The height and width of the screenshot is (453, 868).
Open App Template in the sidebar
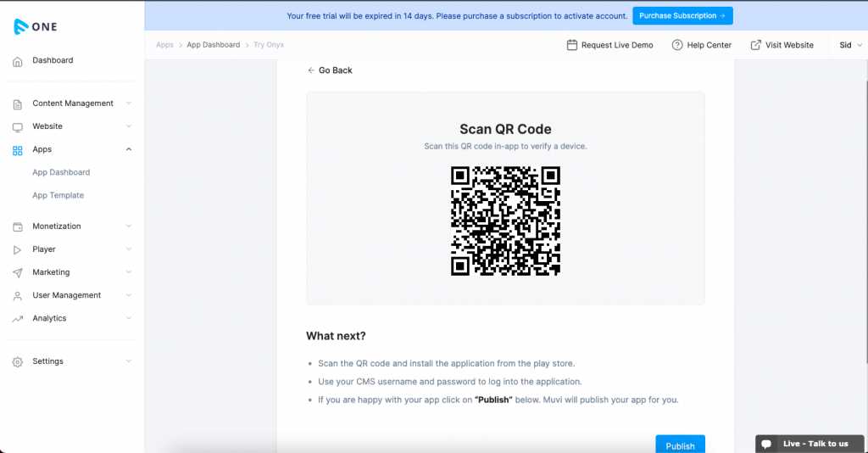(x=58, y=195)
